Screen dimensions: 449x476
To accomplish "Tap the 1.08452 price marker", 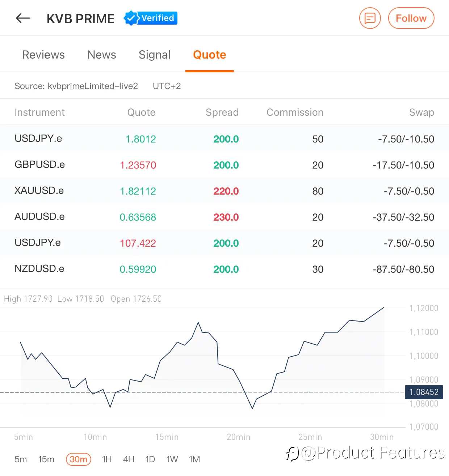I will click(424, 392).
